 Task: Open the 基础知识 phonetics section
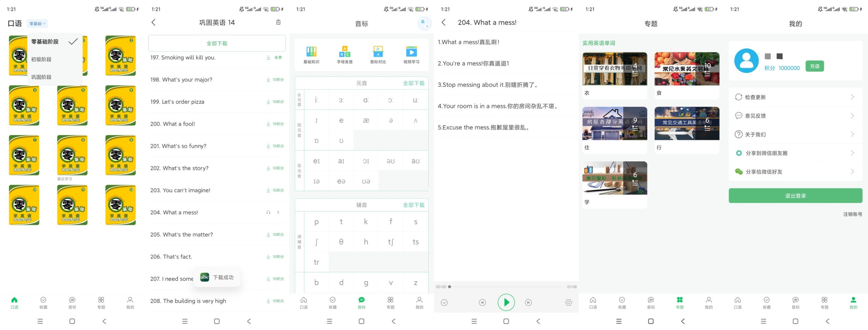point(312,54)
